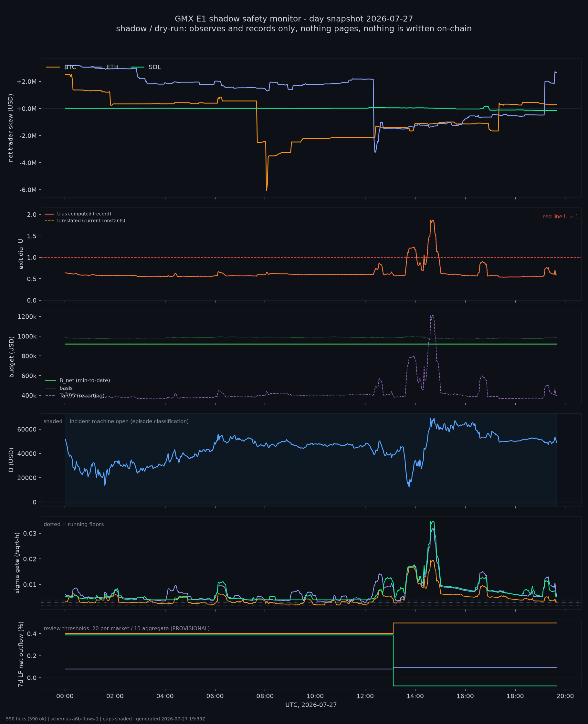Click the '800k' budget axis tick

pos(29,356)
